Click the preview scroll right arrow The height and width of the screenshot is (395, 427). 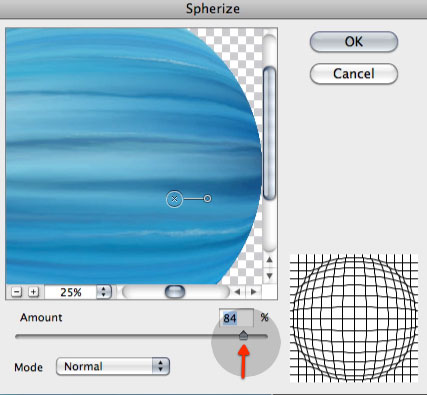(x=254, y=292)
